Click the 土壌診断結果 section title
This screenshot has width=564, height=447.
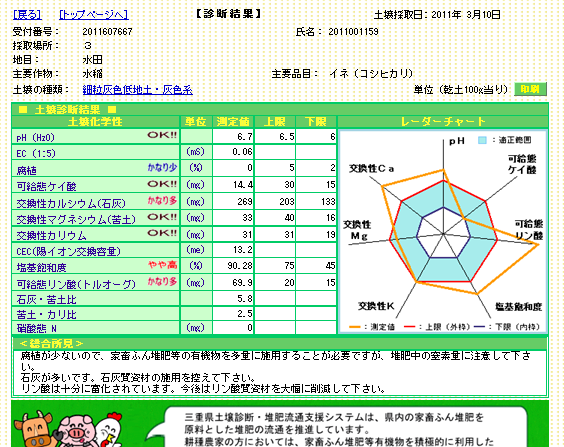coord(67,110)
